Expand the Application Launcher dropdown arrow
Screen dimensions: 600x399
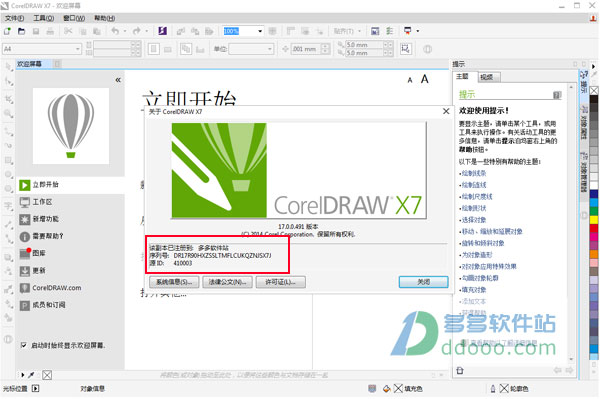point(417,31)
